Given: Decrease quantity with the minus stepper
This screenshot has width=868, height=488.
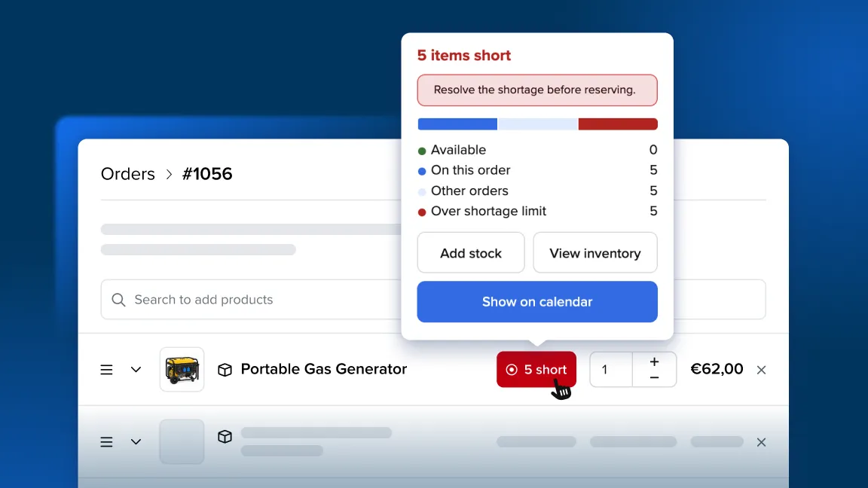Looking at the screenshot, I should click(654, 377).
